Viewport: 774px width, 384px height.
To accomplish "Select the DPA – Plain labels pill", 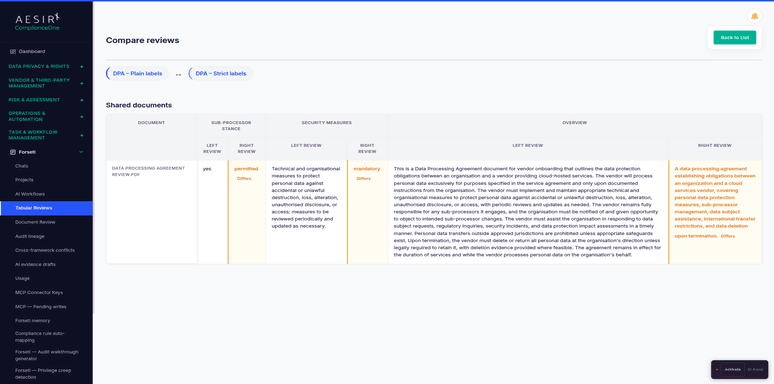I will click(137, 74).
